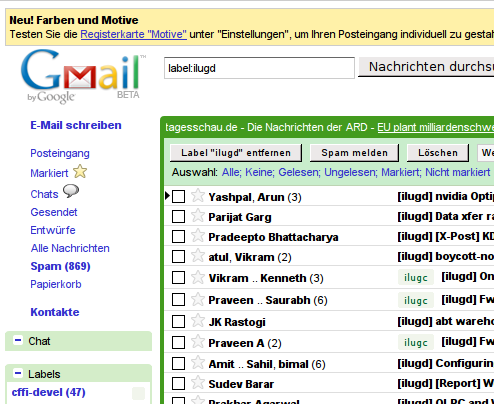Screen dimensions: 494x404
Task: Click E-Mail schreiben to compose
Action: (76, 125)
